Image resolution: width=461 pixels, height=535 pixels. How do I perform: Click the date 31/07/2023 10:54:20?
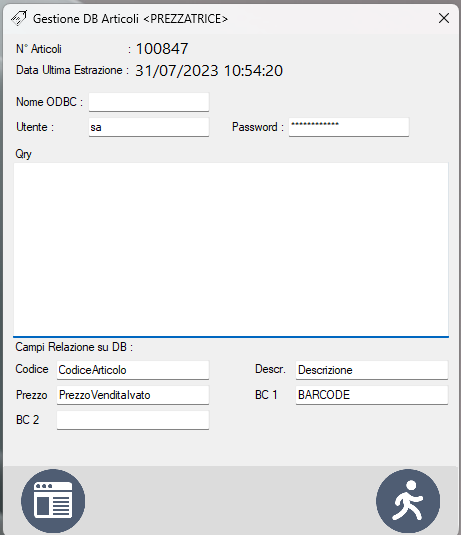[x=209, y=71]
